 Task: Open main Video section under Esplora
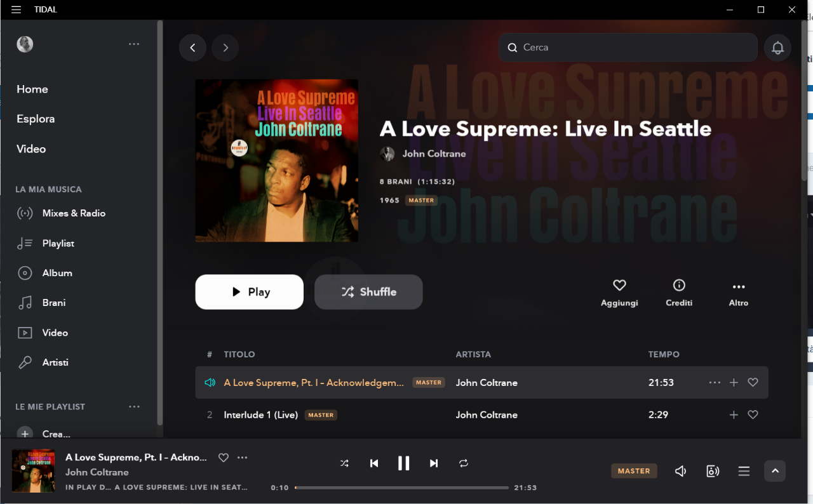(31, 149)
